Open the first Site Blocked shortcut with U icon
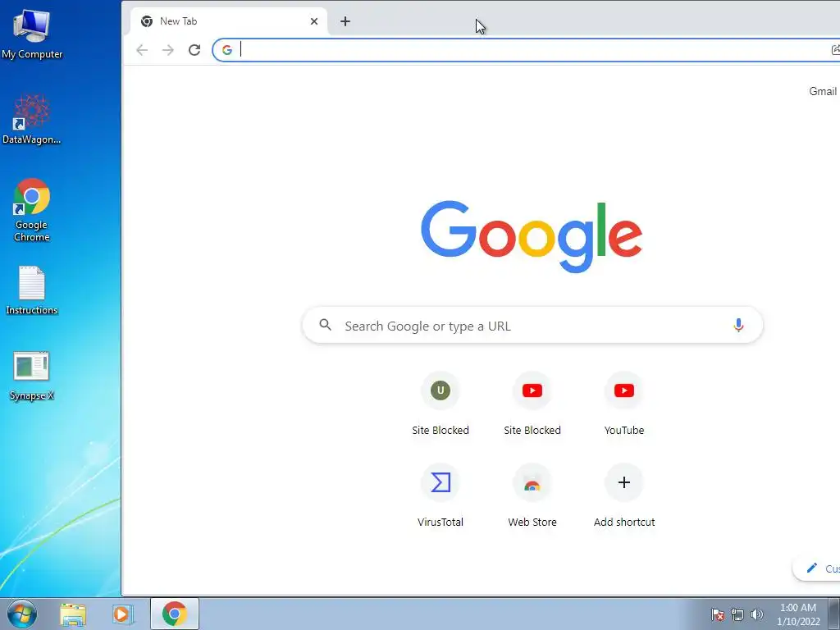This screenshot has height=630, width=840. point(441,404)
